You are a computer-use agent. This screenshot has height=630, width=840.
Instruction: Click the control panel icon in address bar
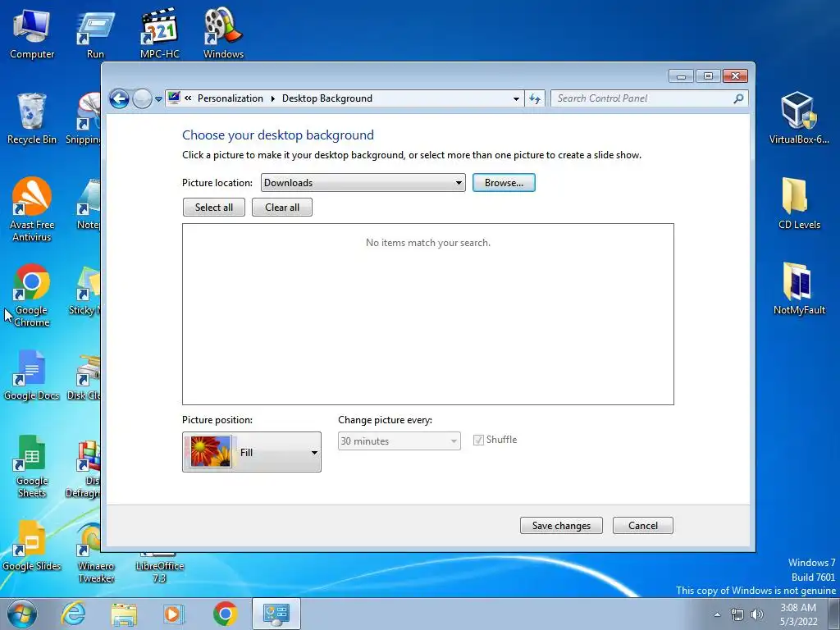174,98
